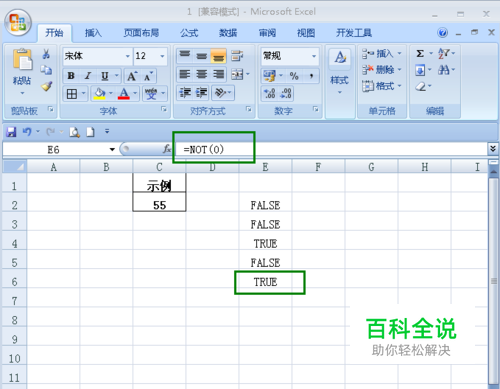Decrease decimal places
This screenshot has width=500, height=389.
[x=286, y=93]
